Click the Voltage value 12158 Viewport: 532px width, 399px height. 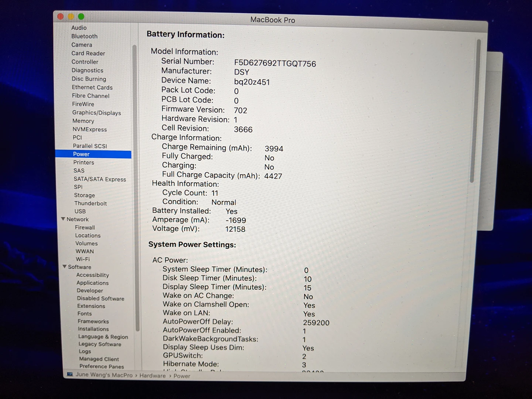235,229
